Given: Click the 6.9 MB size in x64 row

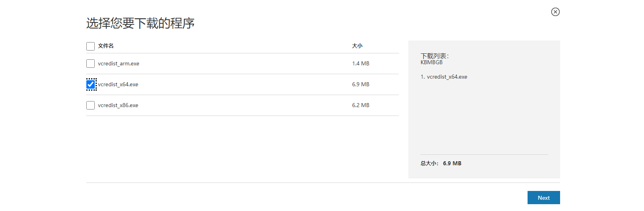Looking at the screenshot, I should [x=361, y=85].
